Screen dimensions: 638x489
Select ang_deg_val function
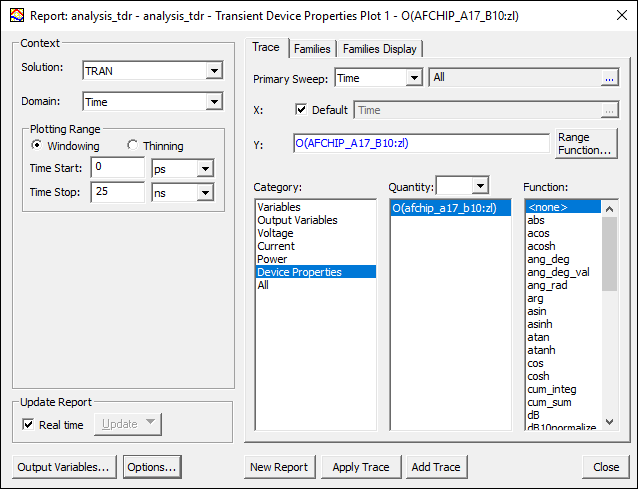point(563,272)
